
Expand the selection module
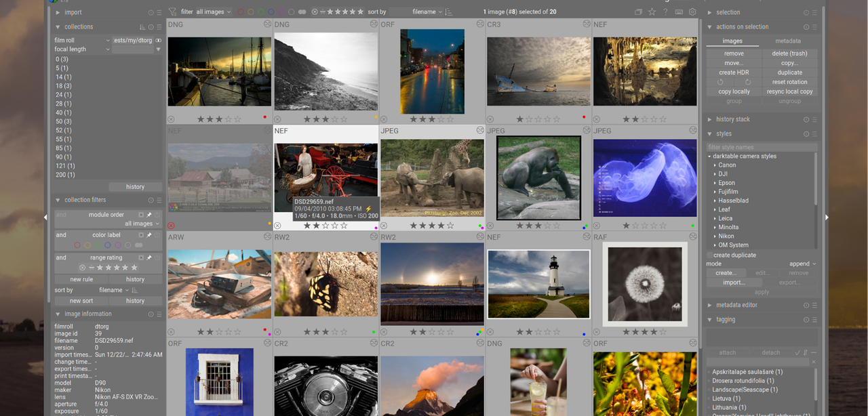coord(710,12)
